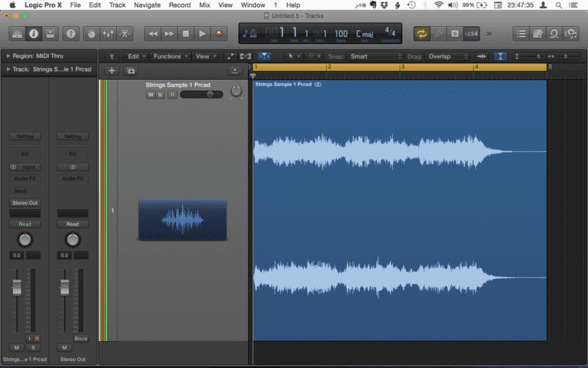Click the waveform zoom icon
The height and width of the screenshot is (368, 588).
(482, 56)
